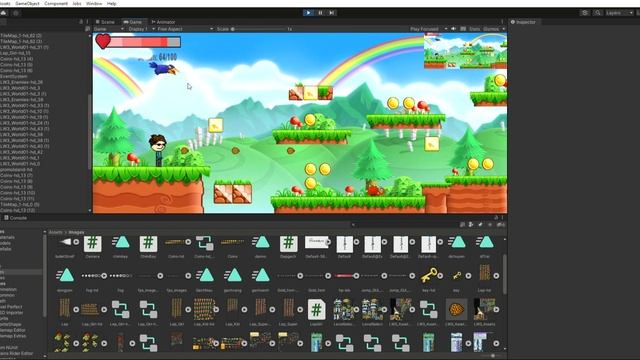This screenshot has width=640, height=360.
Task: Select the orange coin LW3 asset thumbnail
Action: [456, 309]
